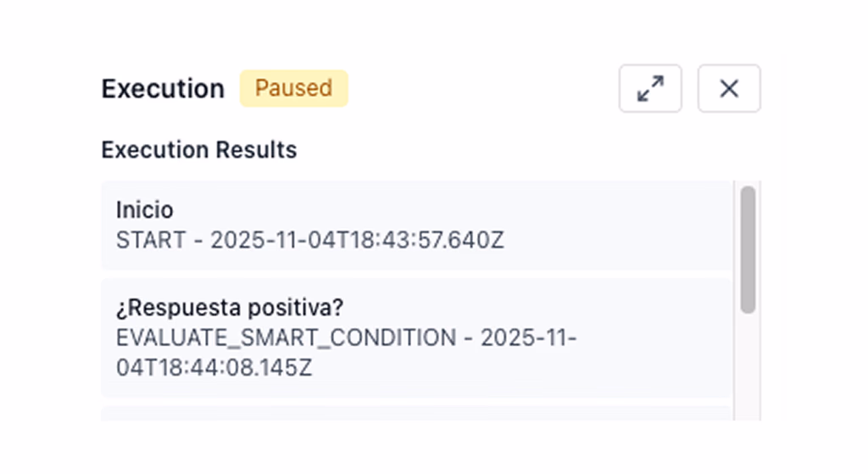Click the Execution panel title

pos(163,88)
